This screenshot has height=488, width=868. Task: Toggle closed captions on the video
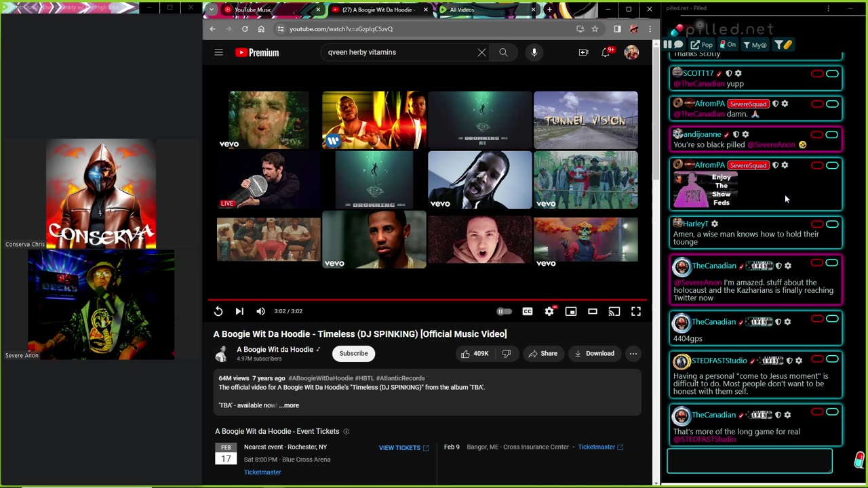click(528, 311)
